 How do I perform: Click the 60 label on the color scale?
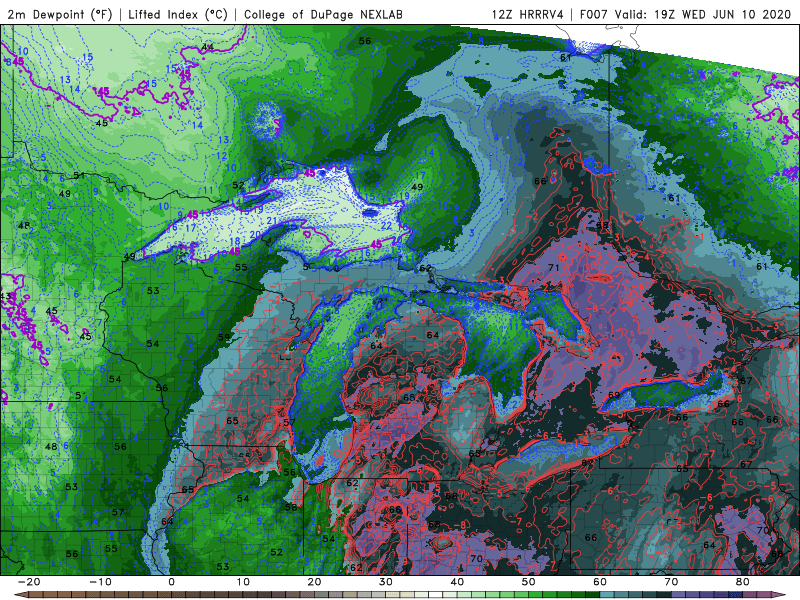pos(600,582)
